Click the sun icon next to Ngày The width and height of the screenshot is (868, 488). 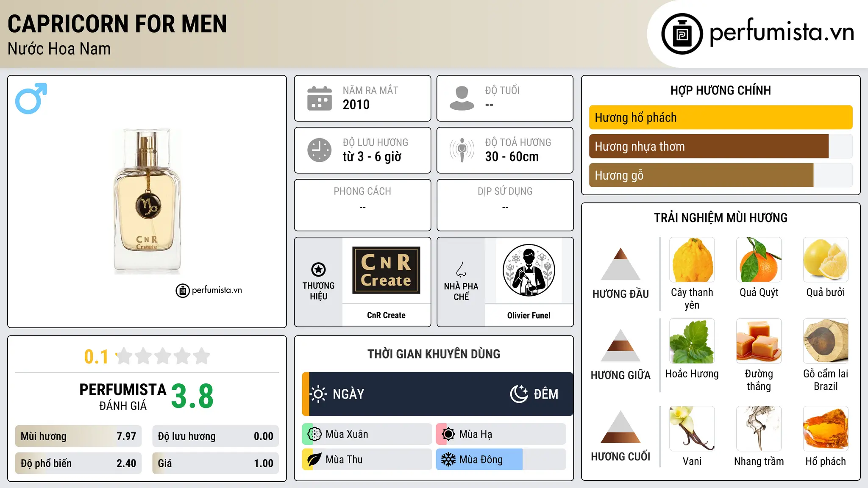coord(318,394)
